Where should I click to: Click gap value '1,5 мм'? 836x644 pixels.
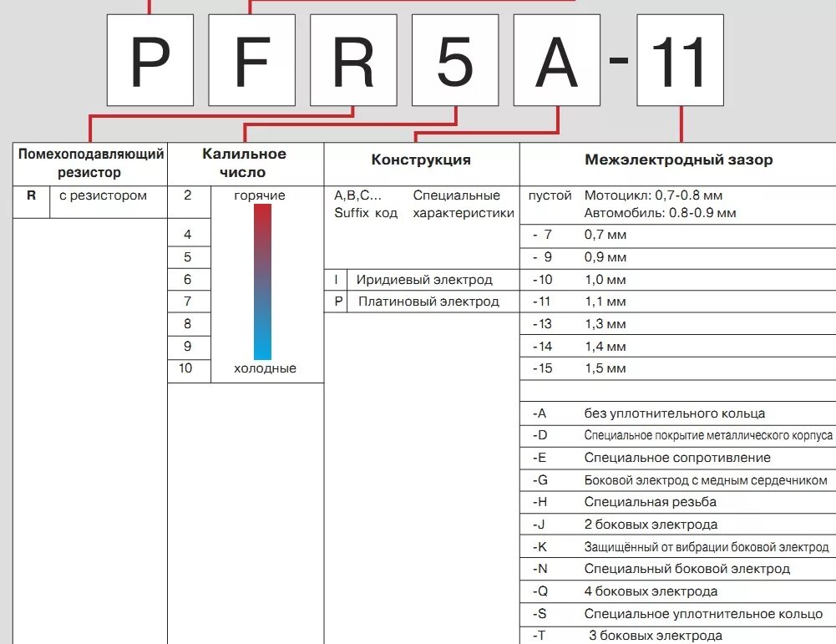(605, 368)
